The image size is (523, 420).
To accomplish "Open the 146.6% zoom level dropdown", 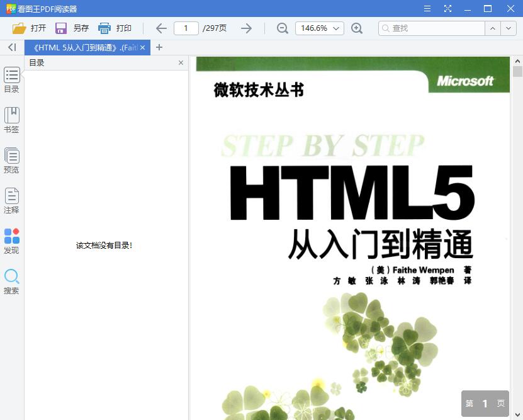I will tap(320, 28).
